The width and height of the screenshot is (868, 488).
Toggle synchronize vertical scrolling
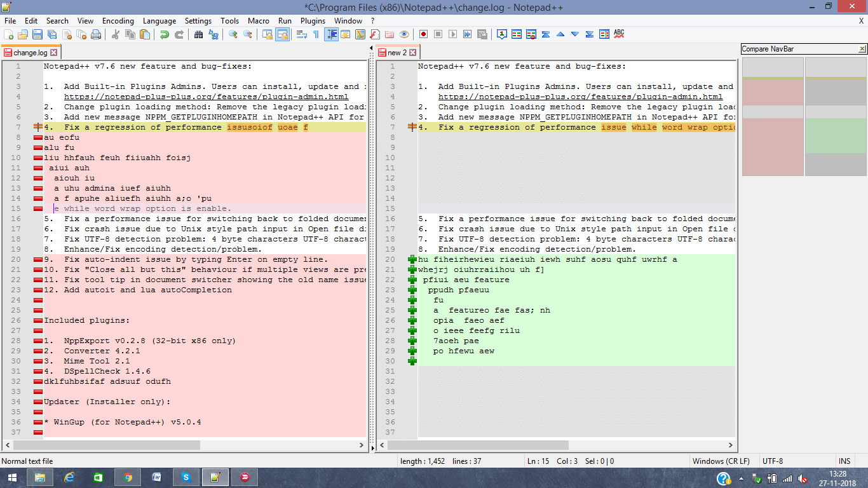click(x=268, y=34)
